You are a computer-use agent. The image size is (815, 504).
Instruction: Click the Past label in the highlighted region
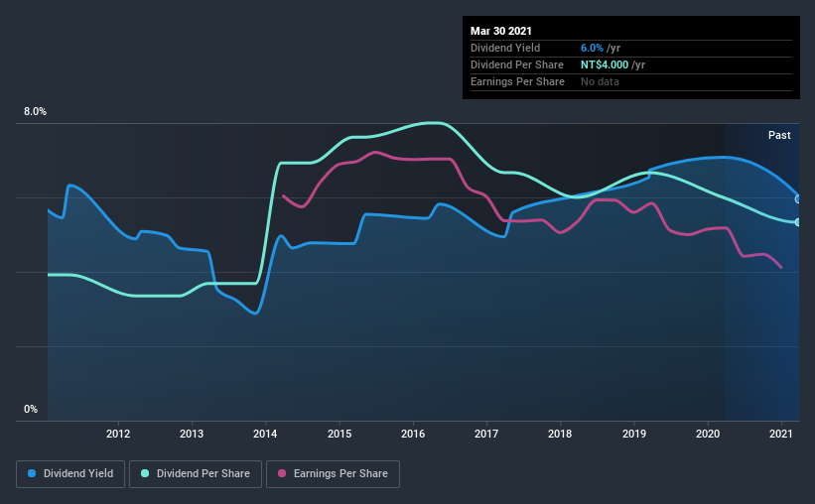(779, 135)
